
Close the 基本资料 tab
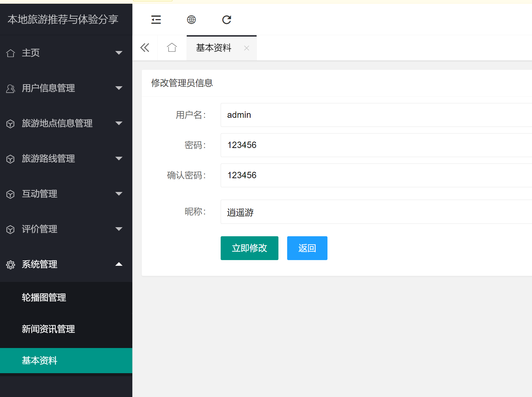247,48
